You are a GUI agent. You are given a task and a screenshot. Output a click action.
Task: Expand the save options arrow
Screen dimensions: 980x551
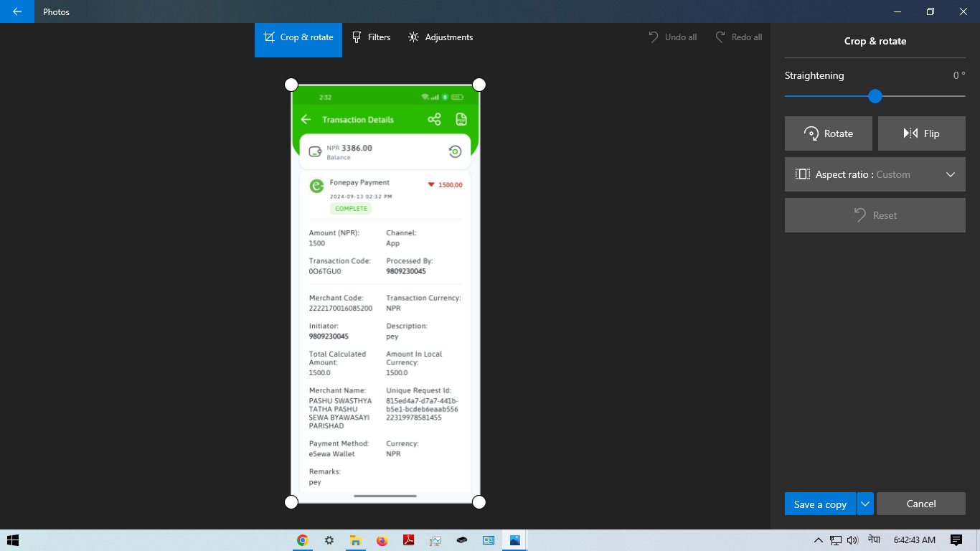pyautogui.click(x=865, y=504)
